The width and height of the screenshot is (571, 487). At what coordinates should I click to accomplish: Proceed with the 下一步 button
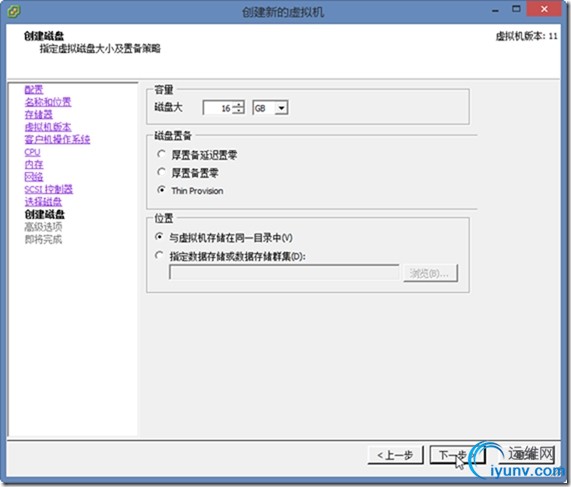(x=457, y=455)
